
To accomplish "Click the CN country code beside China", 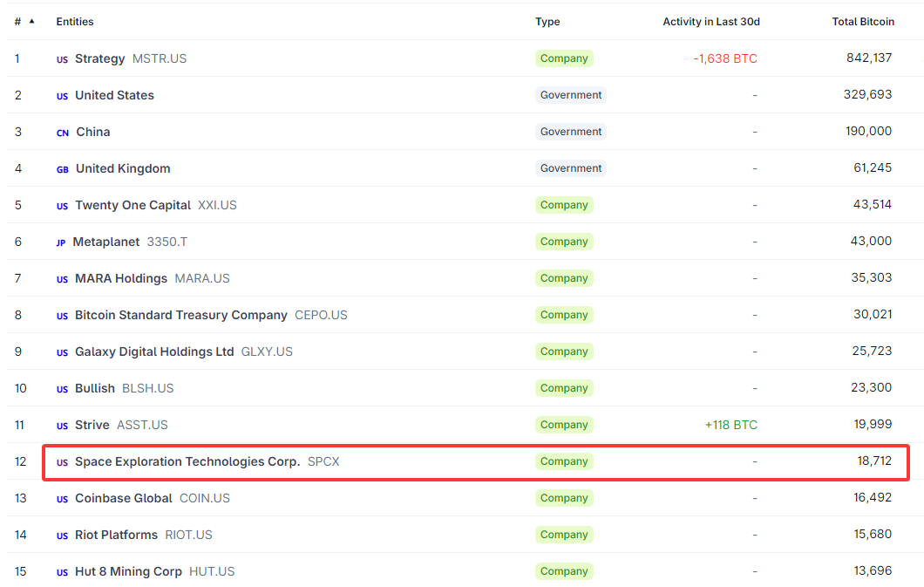I will [63, 133].
